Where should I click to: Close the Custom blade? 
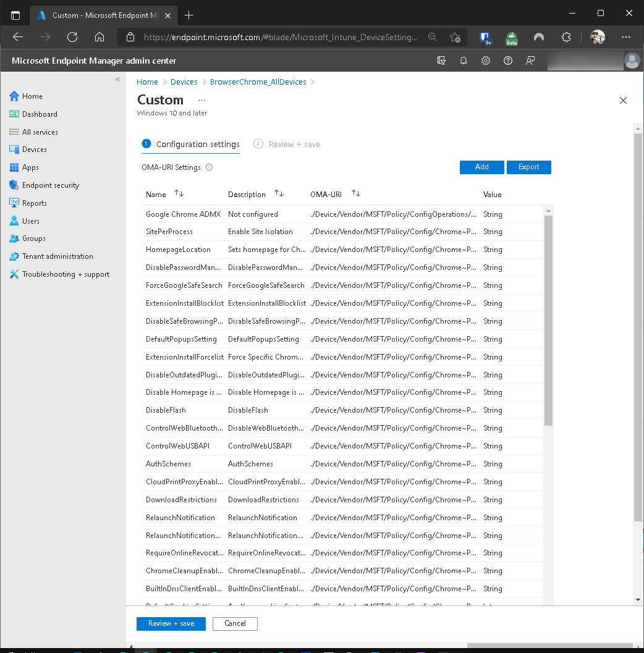[623, 100]
